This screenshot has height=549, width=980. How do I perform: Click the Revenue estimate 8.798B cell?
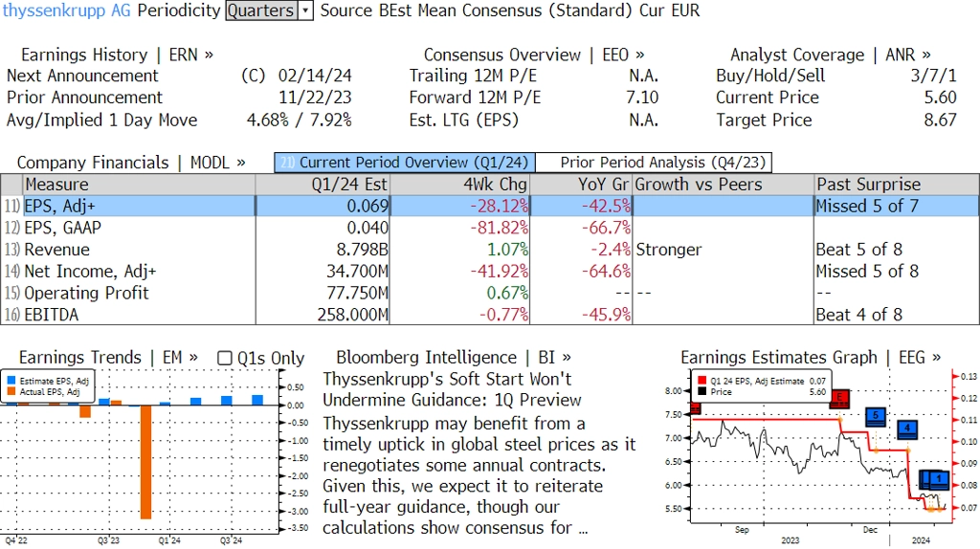tap(323, 250)
